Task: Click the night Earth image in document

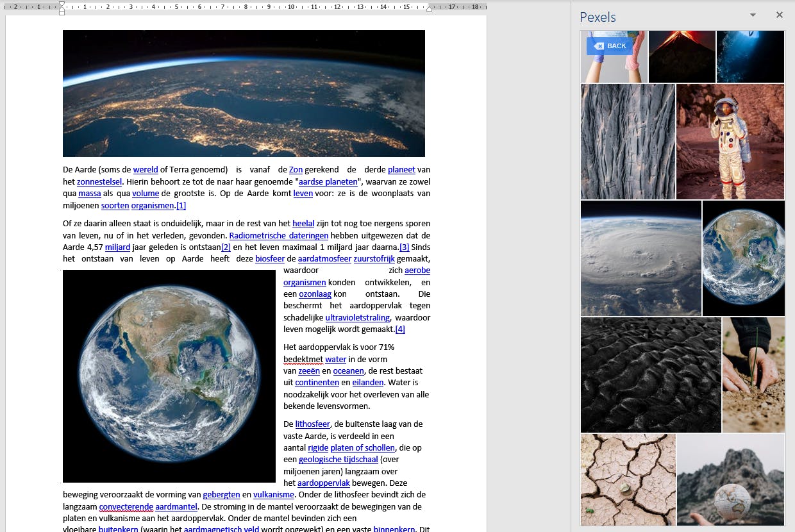Action: click(x=244, y=94)
